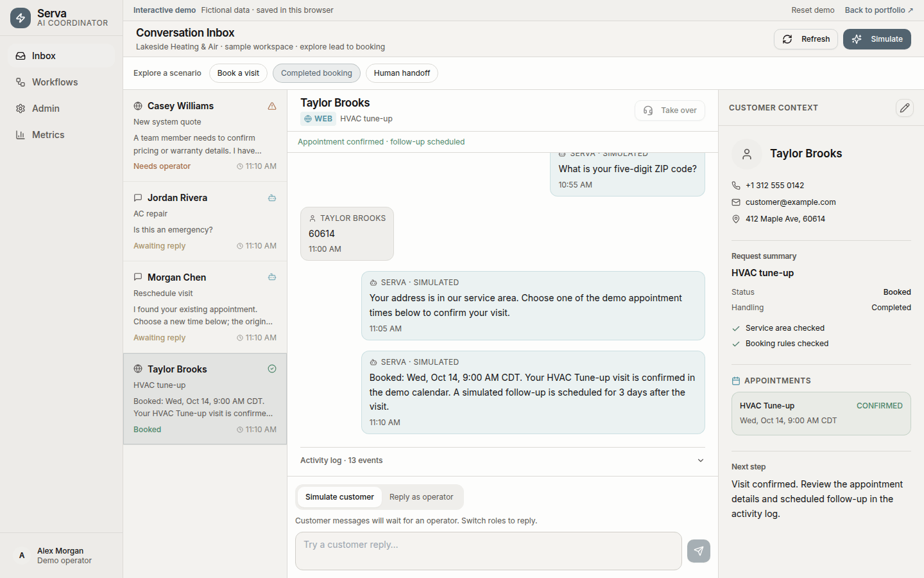Image resolution: width=924 pixels, height=578 pixels.
Task: Open the Metrics page
Action: click(62, 135)
